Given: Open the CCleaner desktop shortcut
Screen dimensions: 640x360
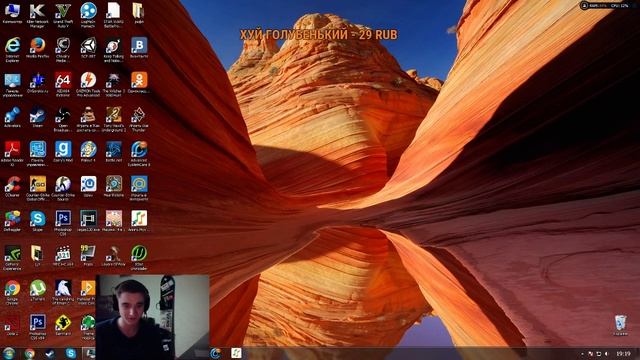Looking at the screenshot, I should (12, 187).
